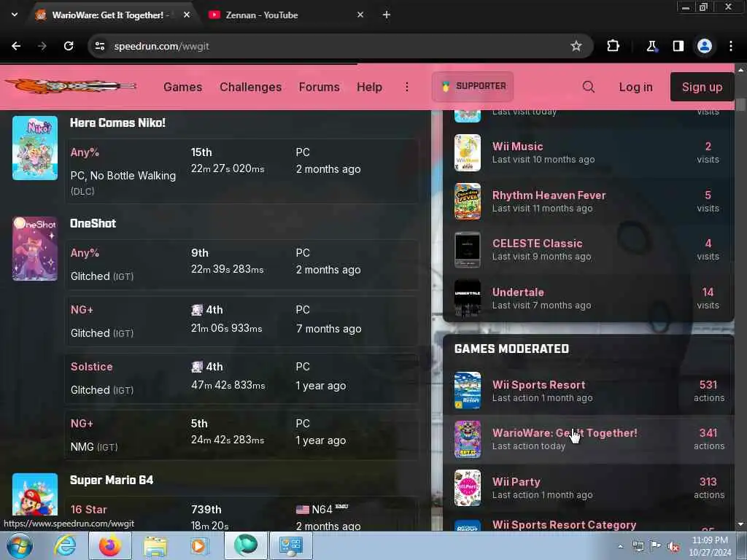Screen dimensions: 747x560
Task: Open a new browser tab with plus
Action: coord(387,15)
